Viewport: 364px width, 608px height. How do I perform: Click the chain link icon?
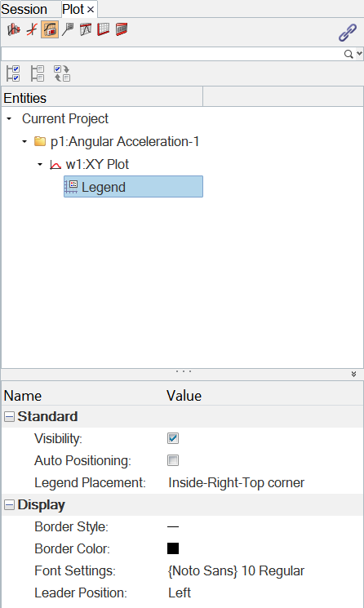[348, 33]
